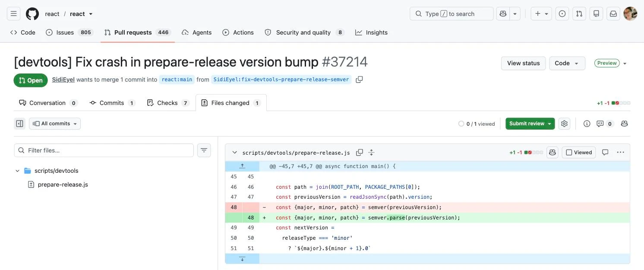Comment on the prepare-release.js file
The image size is (644, 270).
click(605, 152)
